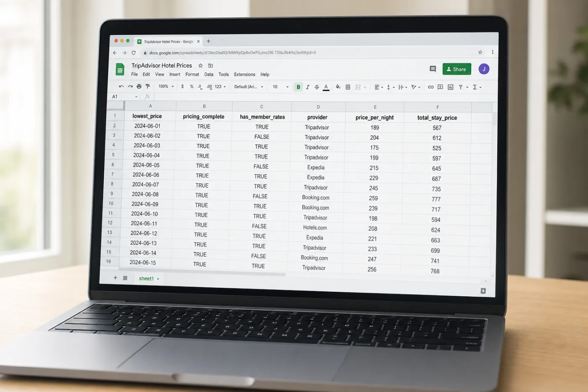Viewport: 588px width, 392px height.
Task: Reload the browser page
Action: [x=134, y=53]
